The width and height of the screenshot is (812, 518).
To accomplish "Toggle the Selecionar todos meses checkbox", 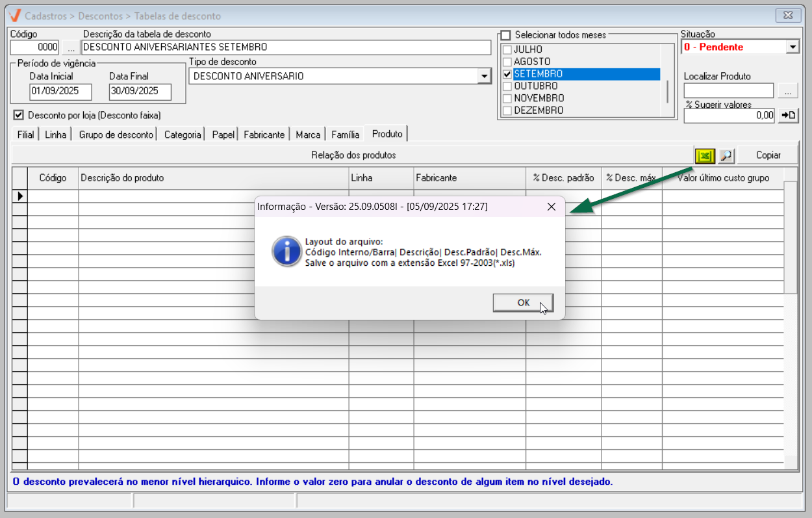I will tap(505, 35).
